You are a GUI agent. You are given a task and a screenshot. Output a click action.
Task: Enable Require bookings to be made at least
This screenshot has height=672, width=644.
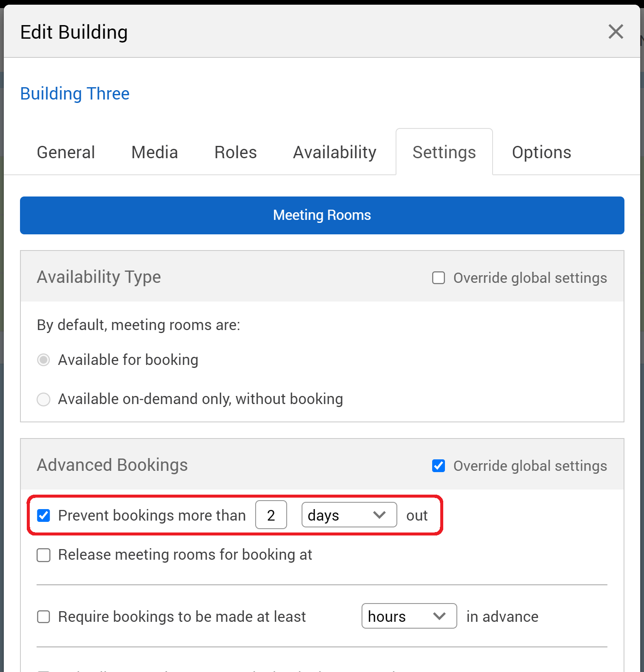43,617
